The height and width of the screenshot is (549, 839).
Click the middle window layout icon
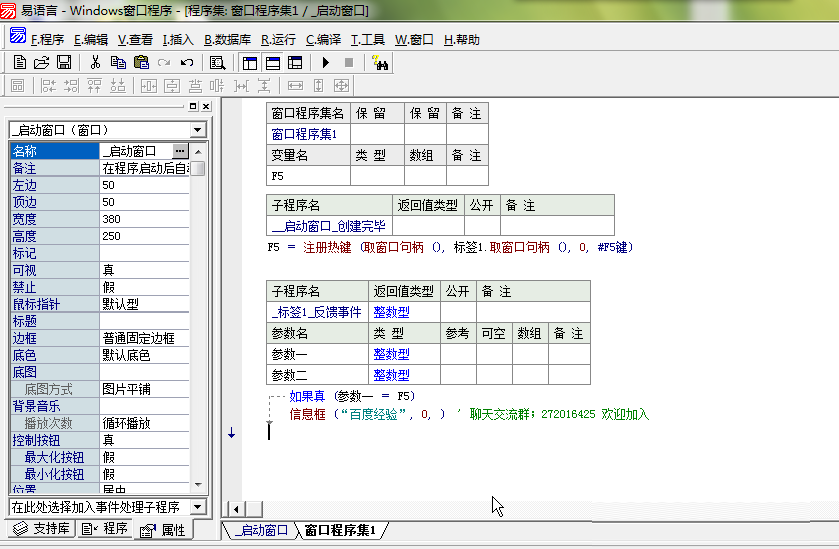pyautogui.click(x=273, y=63)
